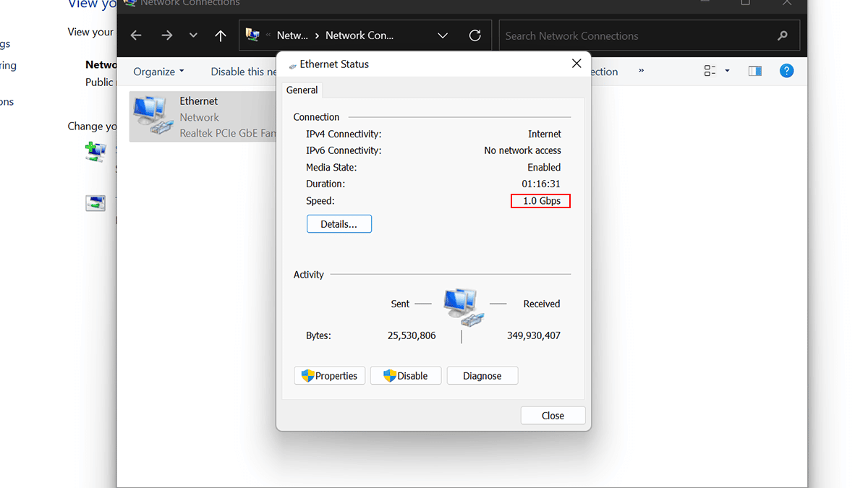This screenshot has width=868, height=488.
Task: Open the recent locations dropdown chevron
Action: click(193, 35)
